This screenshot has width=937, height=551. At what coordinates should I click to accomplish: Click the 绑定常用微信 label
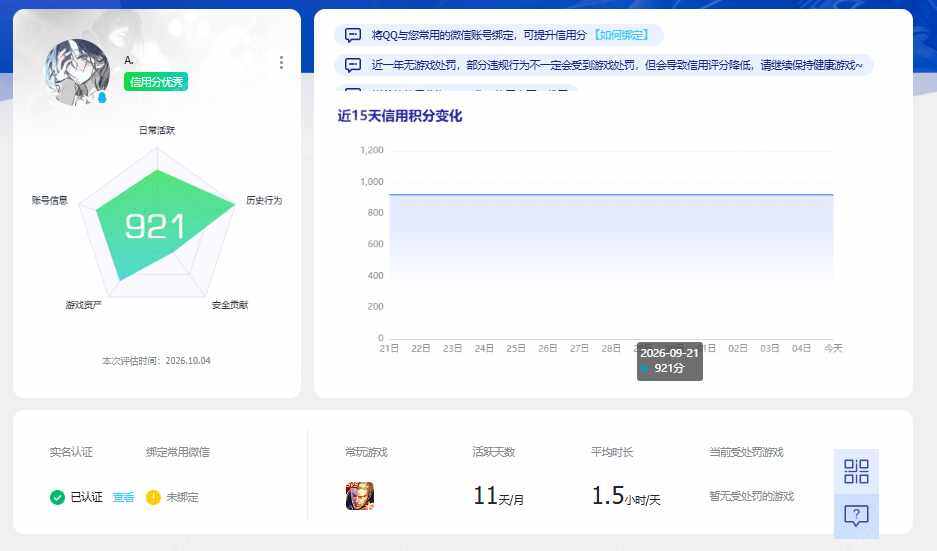pos(177,452)
